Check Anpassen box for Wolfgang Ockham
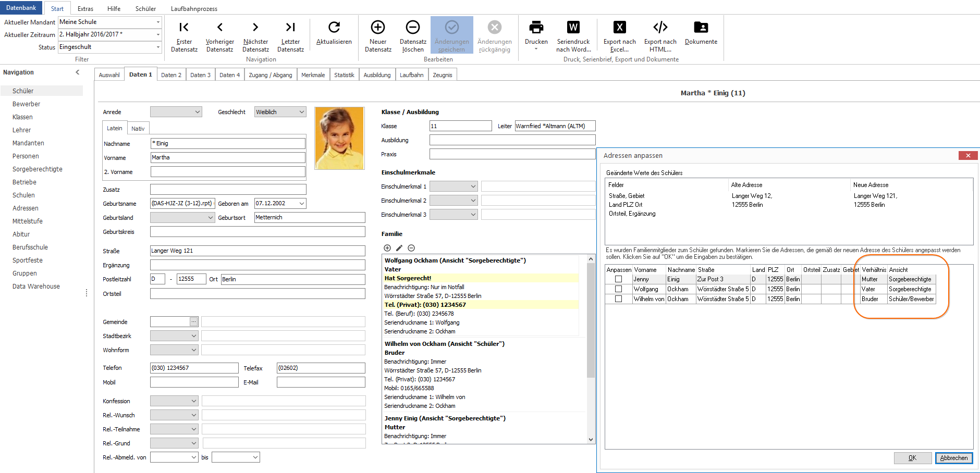Image resolution: width=980 pixels, height=473 pixels. coord(619,289)
